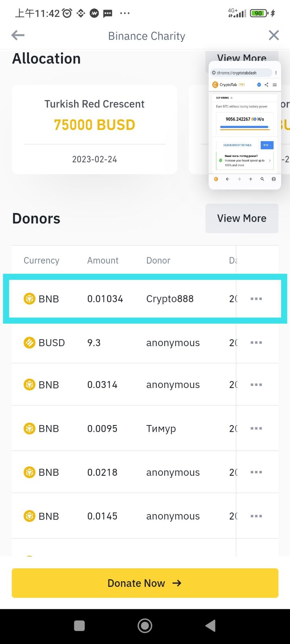Image resolution: width=290 pixels, height=644 pixels.
Task: Select the Donor column header
Action: pos(158,260)
